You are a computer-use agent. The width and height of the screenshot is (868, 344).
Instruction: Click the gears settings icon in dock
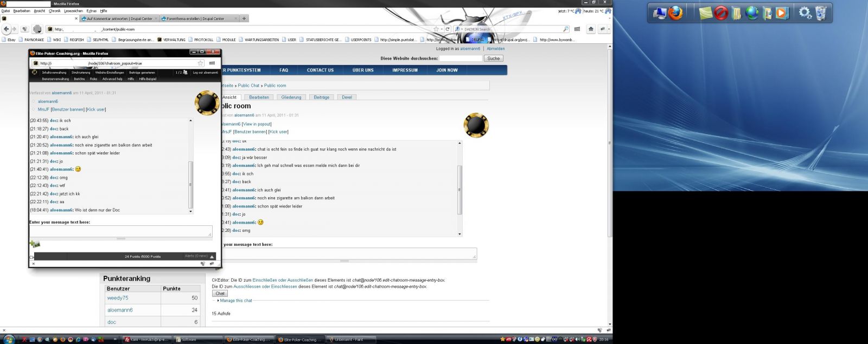coord(805,12)
